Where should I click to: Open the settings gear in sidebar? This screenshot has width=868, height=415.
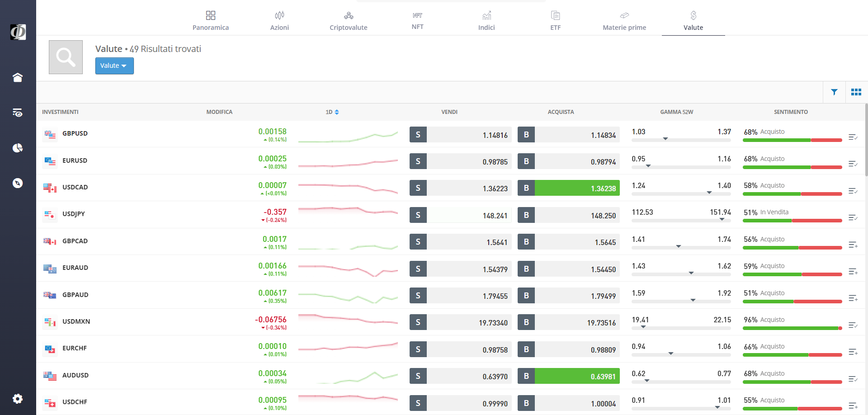[18, 399]
